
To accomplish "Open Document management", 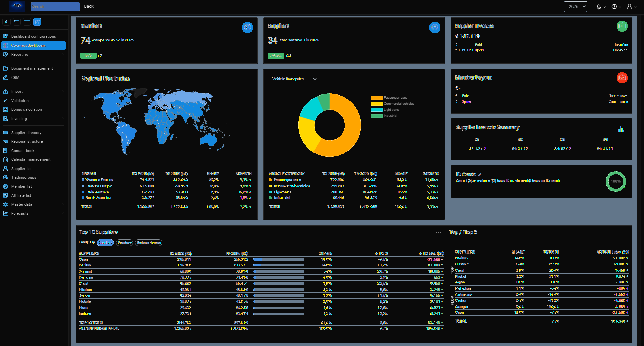I will tap(33, 68).
